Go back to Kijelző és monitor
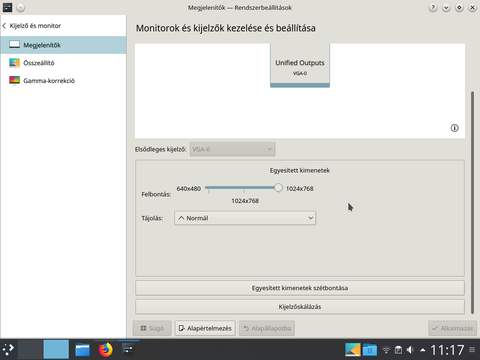This screenshot has height=360, width=480. click(32, 26)
